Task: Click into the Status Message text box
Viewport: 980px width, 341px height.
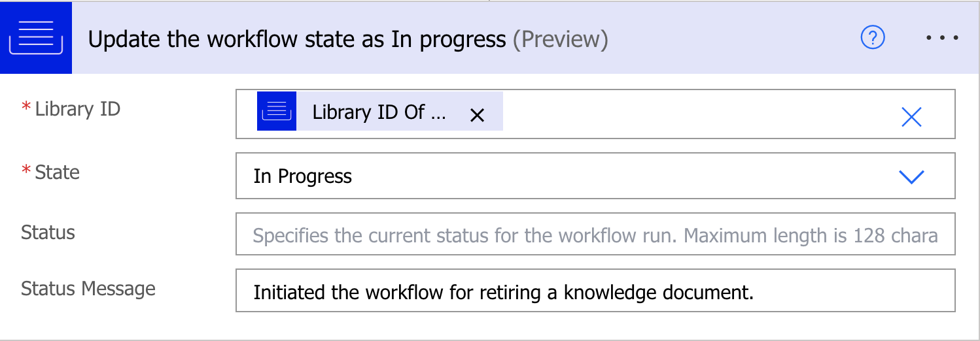Action: 850,291
